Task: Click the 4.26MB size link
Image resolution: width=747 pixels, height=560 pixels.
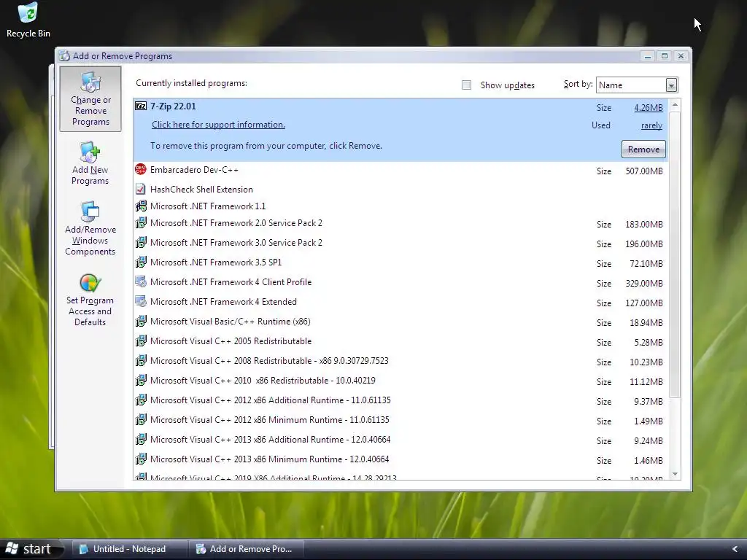Action: (649, 108)
